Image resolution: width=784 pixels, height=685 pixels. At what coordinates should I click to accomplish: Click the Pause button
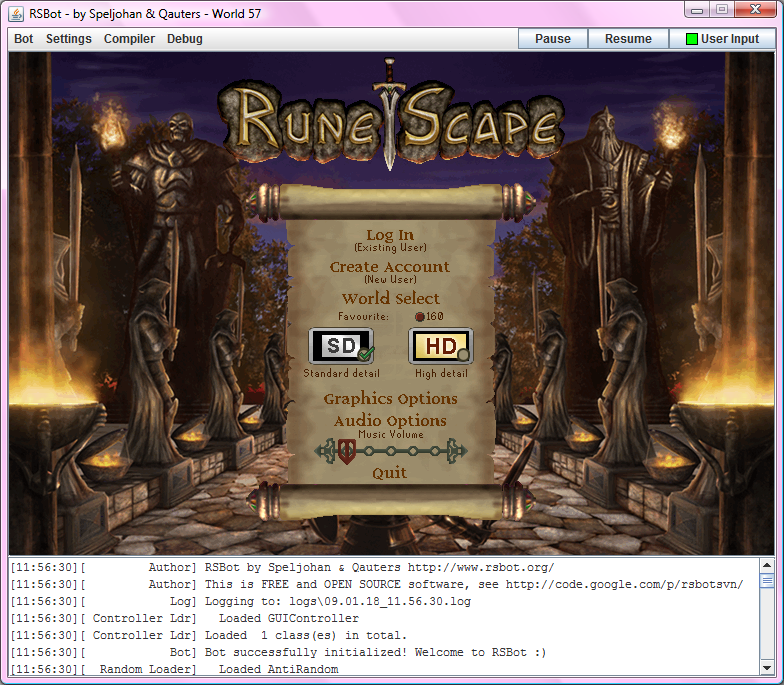tap(552, 39)
